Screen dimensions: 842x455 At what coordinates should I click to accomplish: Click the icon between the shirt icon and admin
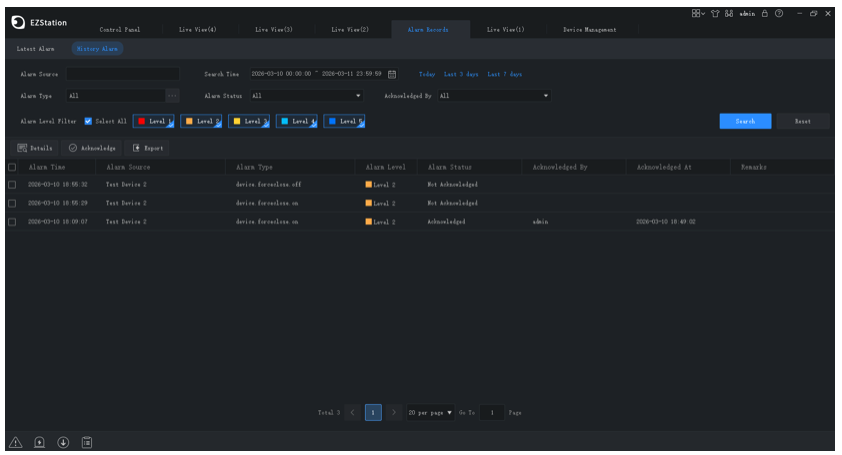[729, 13]
